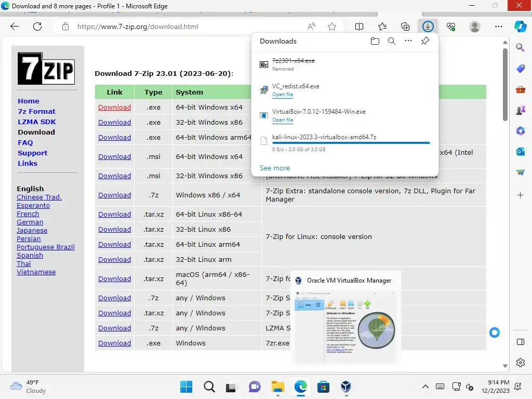Open taskbar Search
Image resolution: width=532 pixels, height=399 pixels.
click(209, 387)
